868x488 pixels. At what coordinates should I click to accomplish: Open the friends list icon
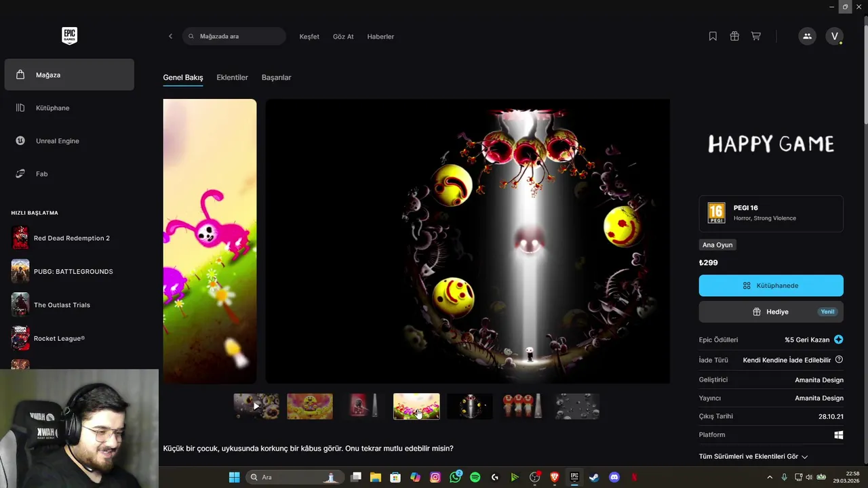pyautogui.click(x=807, y=37)
